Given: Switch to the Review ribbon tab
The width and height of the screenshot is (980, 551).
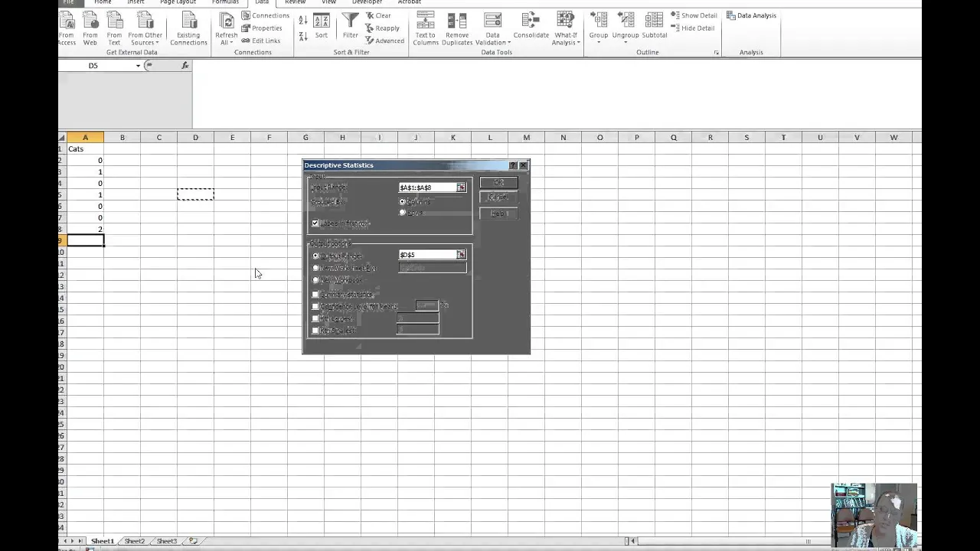Looking at the screenshot, I should (295, 2).
